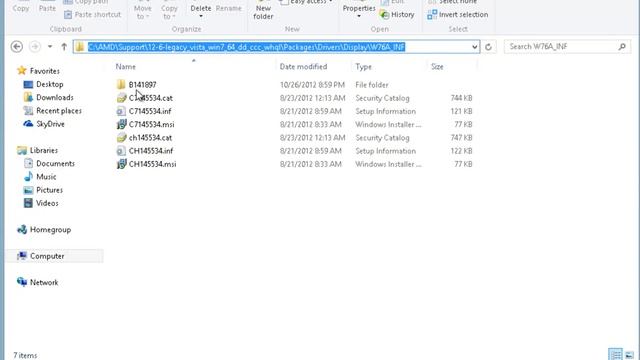Open Favorites in the navigation pane
This screenshot has width=640, height=360.
click(44, 71)
